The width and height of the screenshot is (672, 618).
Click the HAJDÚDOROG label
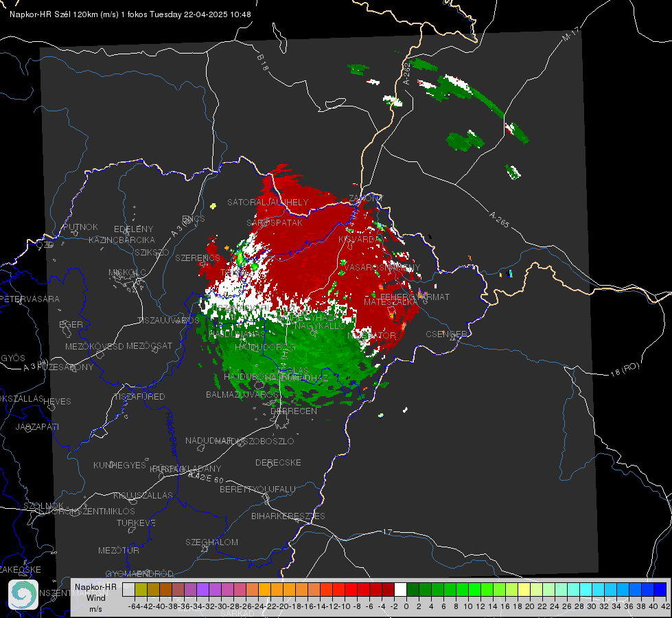point(265,347)
